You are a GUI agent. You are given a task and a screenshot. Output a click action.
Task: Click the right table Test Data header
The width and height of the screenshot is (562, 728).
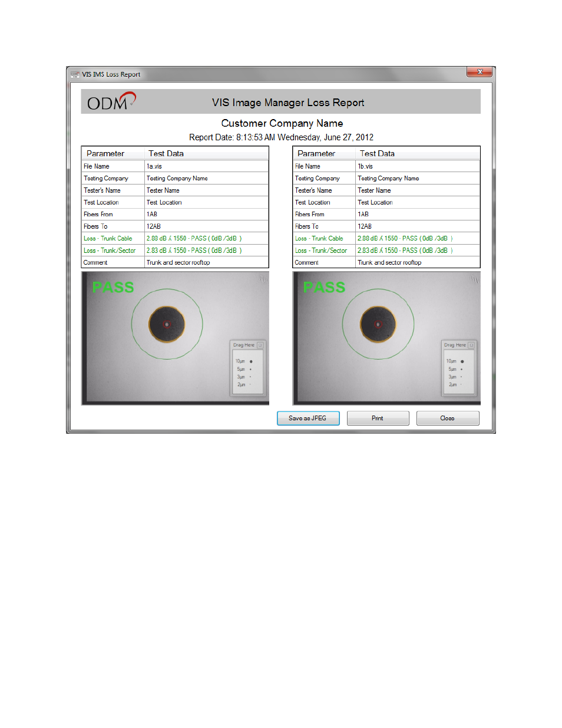click(x=418, y=153)
